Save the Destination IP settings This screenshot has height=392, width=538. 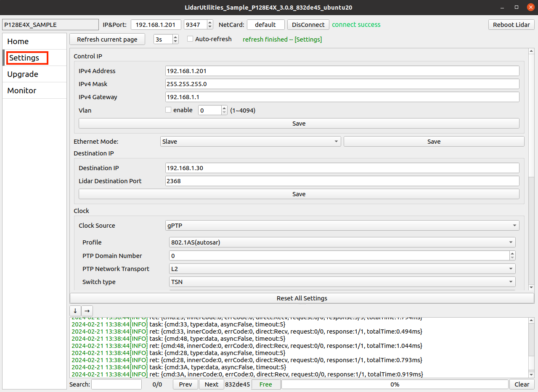299,194
